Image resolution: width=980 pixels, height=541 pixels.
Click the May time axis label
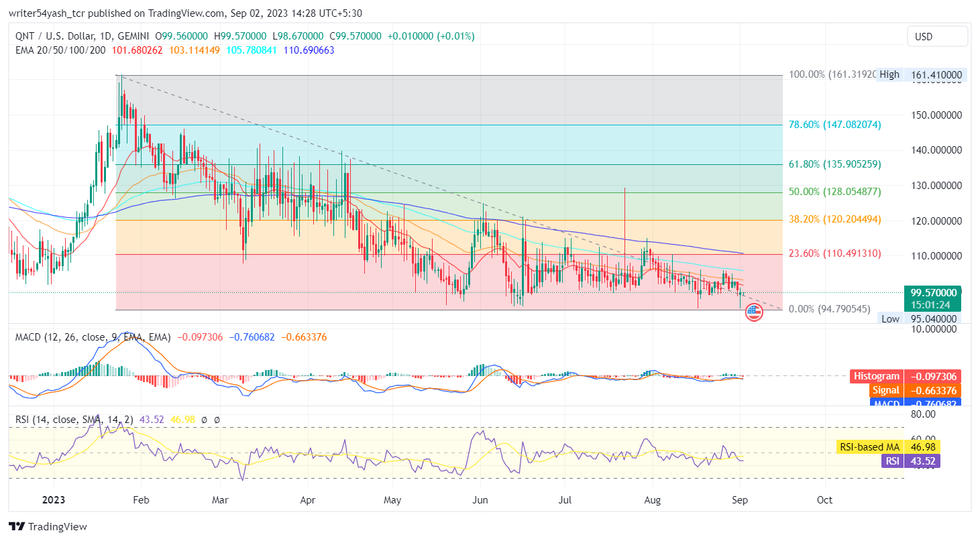[392, 500]
